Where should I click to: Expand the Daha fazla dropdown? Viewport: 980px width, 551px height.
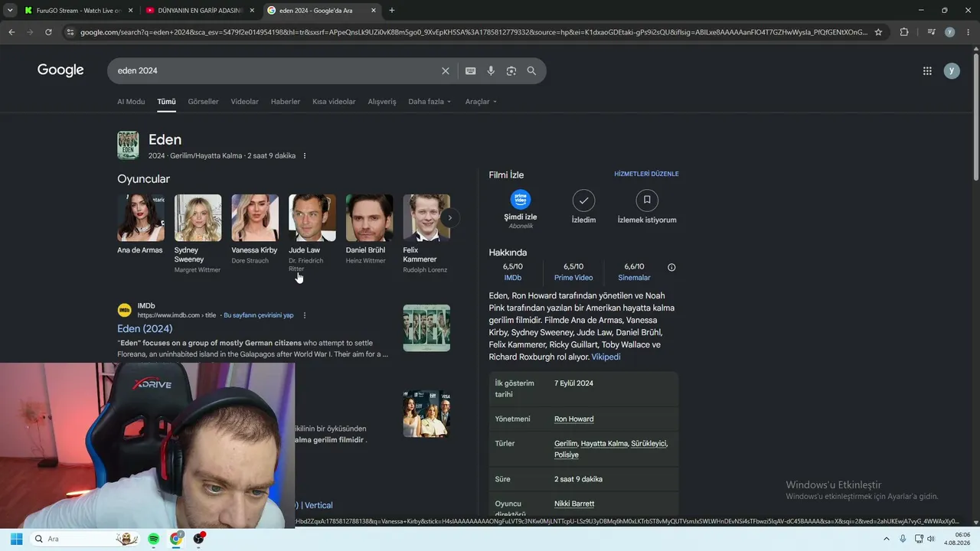(x=430, y=102)
